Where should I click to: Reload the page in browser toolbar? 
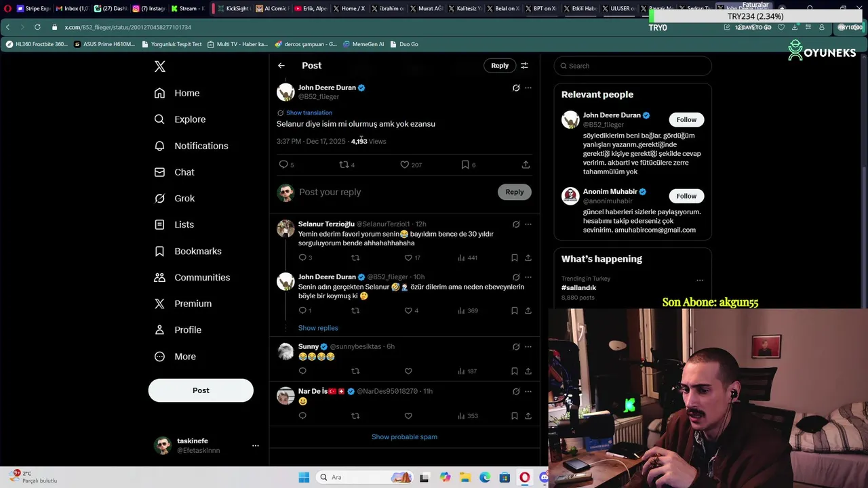tap(37, 27)
